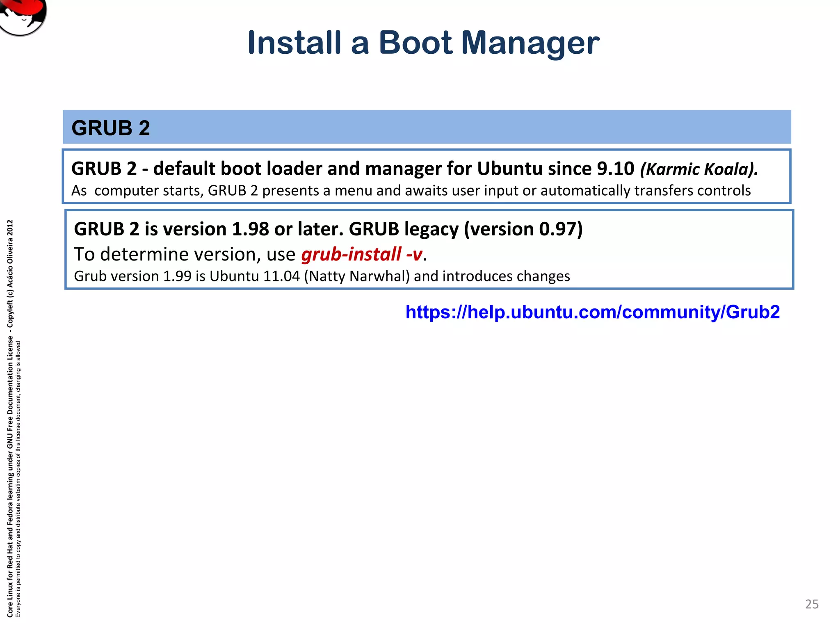Select the 'Grub version 1.99 is Ubuntu 11.04' line

(x=322, y=276)
